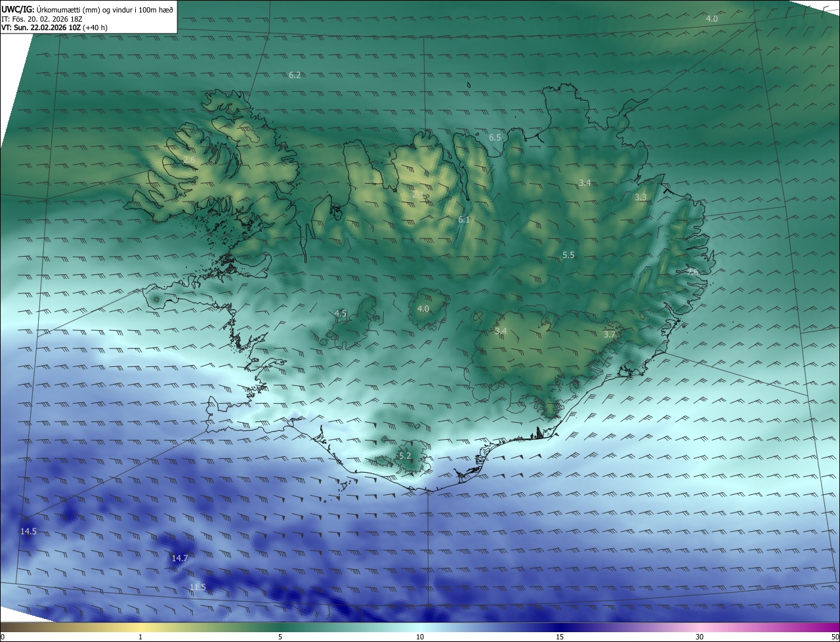Click the title 'Úrkomumætti (mm) og vindur í 100m hæð'
The width and height of the screenshot is (840, 642).
point(105,9)
